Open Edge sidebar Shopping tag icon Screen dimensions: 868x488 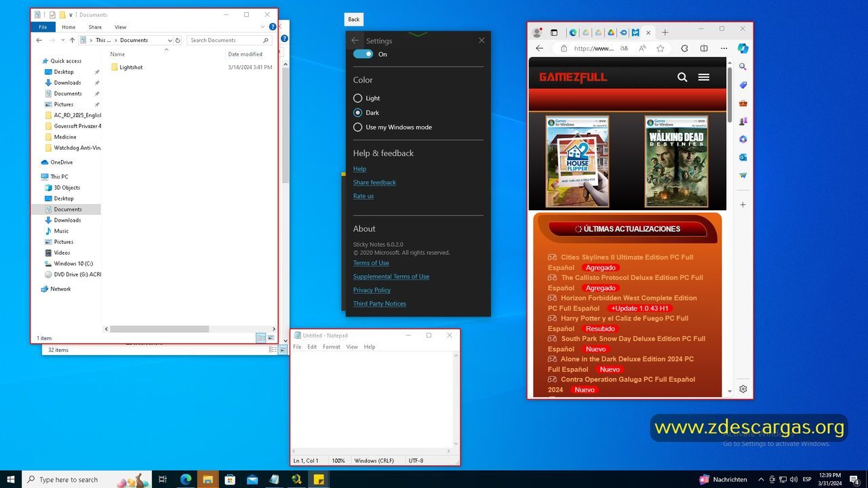pyautogui.click(x=743, y=85)
